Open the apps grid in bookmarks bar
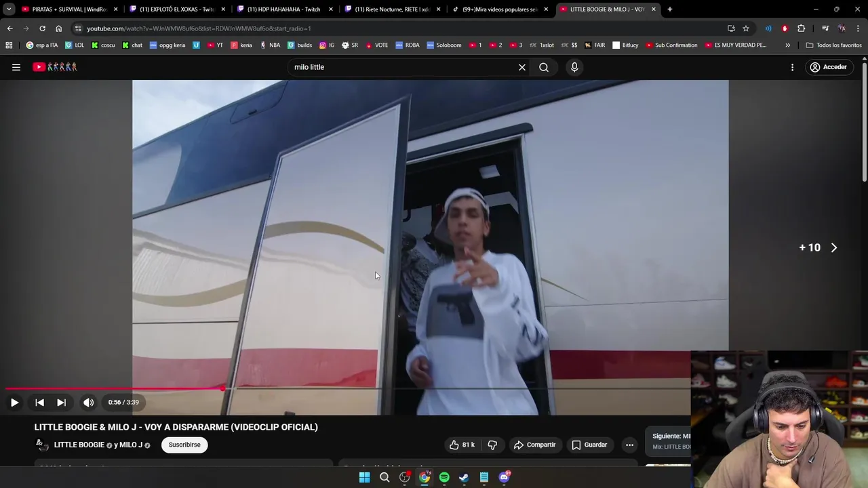This screenshot has height=488, width=868. click(x=9, y=45)
